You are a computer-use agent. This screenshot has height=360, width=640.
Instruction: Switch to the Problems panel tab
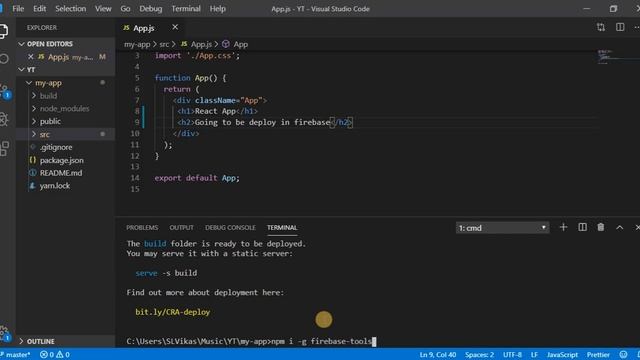point(142,228)
